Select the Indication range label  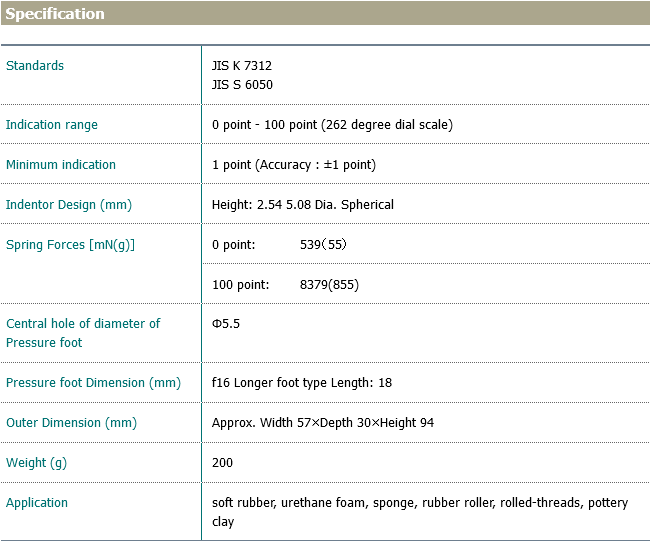coord(52,125)
